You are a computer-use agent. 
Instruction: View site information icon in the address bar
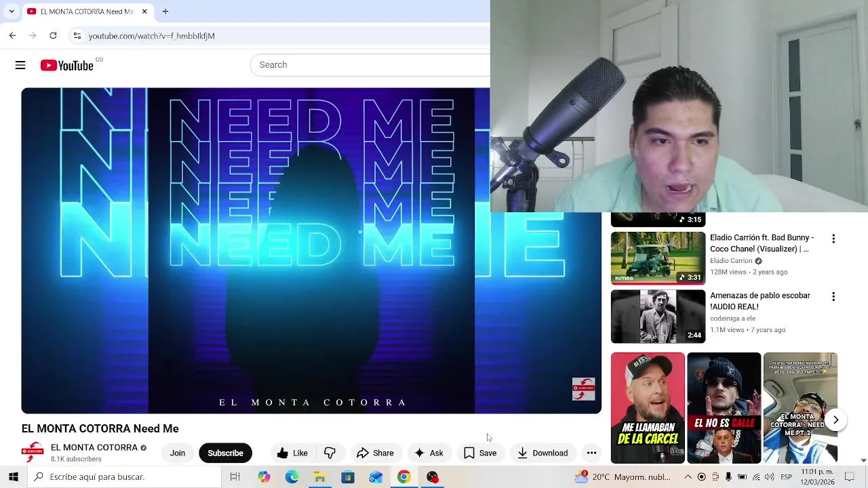pos(77,36)
